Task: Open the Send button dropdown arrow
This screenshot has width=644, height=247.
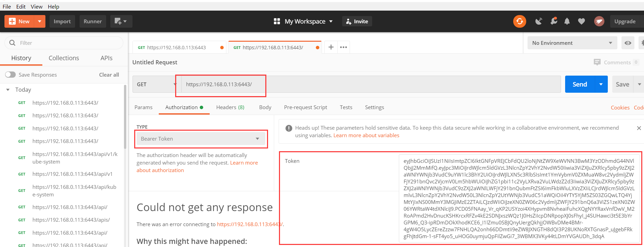Action: coord(601,84)
